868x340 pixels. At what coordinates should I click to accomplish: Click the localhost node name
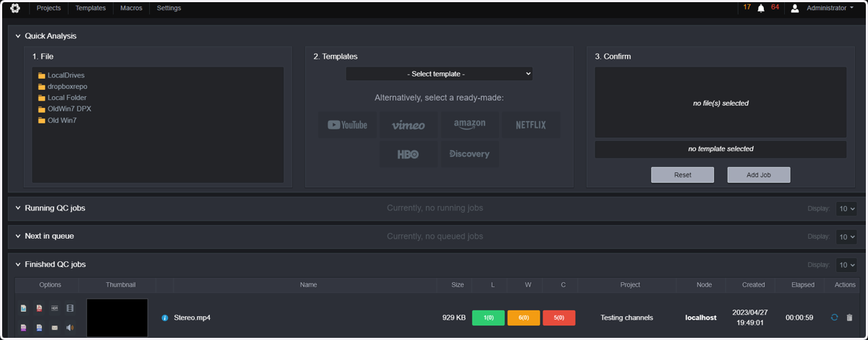tap(701, 318)
